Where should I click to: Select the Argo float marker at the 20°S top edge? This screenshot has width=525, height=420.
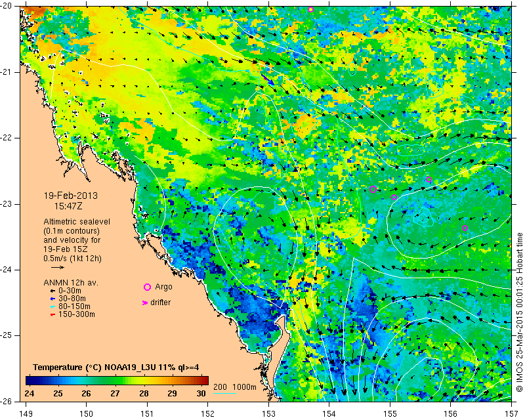[310, 9]
